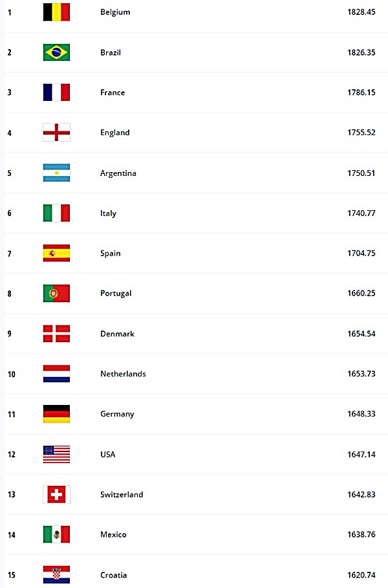388x588 pixels.
Task: Click the Belgium flag icon
Action: [x=56, y=12]
